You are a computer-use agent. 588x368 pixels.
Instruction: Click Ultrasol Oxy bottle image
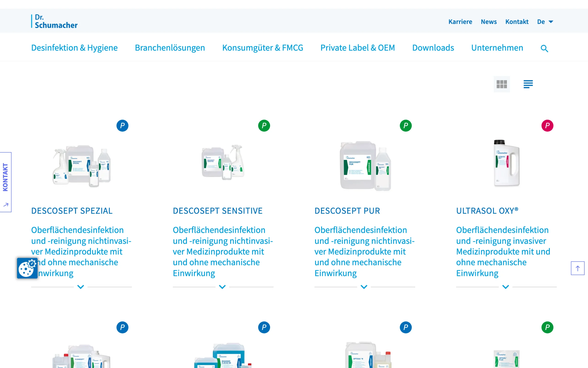507,163
